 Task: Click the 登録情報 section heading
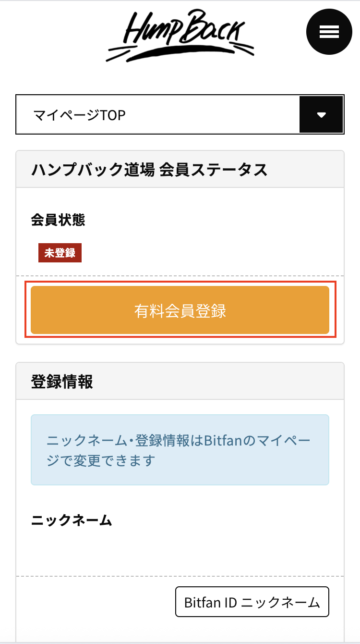(x=62, y=382)
